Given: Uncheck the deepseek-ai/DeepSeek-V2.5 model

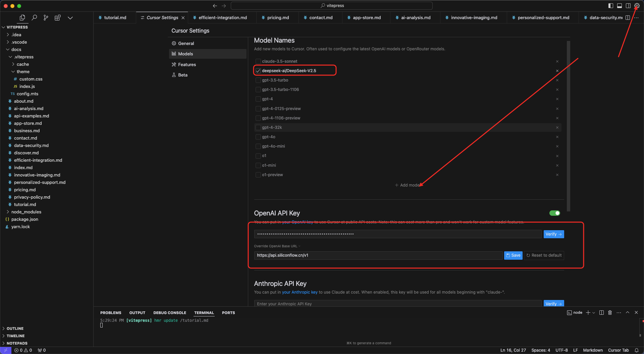Looking at the screenshot, I should pos(258,71).
